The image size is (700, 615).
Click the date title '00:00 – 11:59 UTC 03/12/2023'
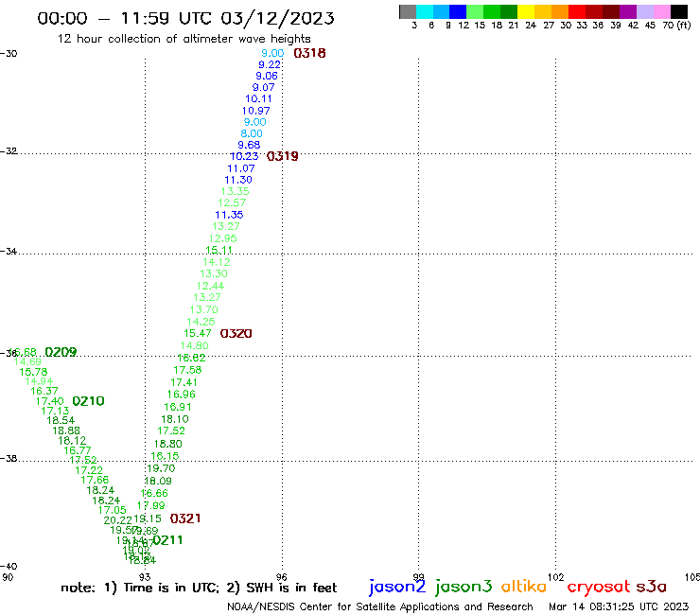tap(185, 18)
